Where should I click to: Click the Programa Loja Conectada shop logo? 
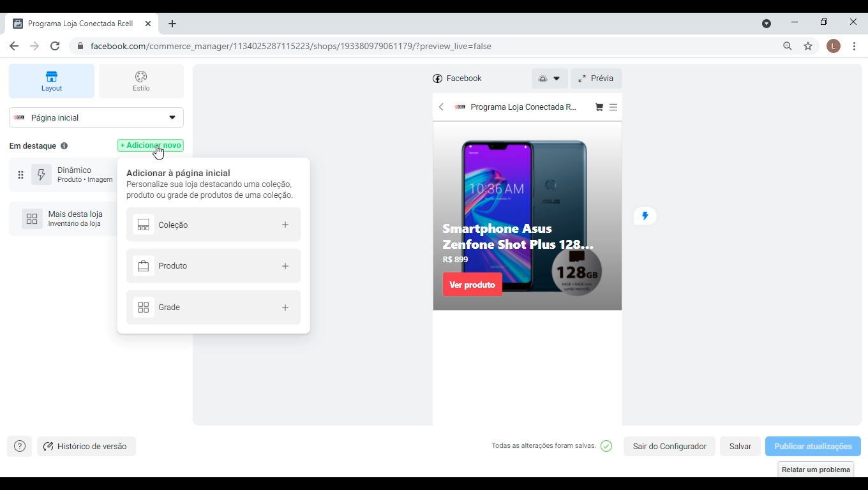click(460, 107)
